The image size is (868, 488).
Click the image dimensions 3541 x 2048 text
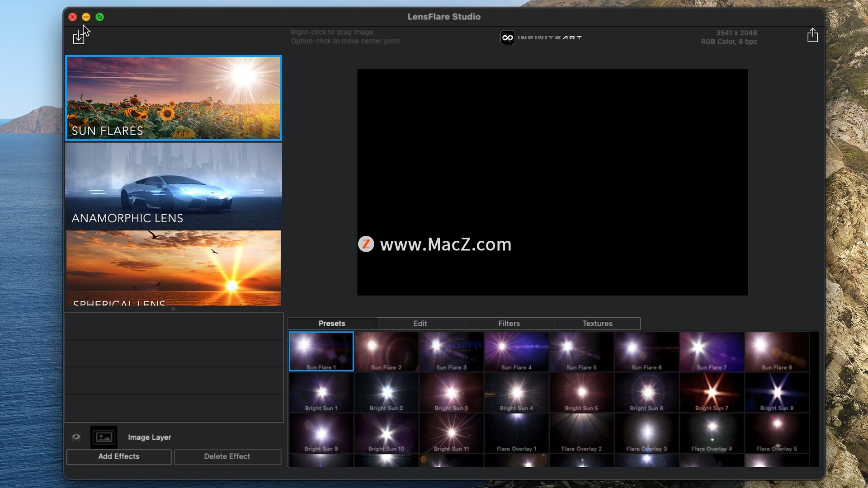[x=736, y=33]
